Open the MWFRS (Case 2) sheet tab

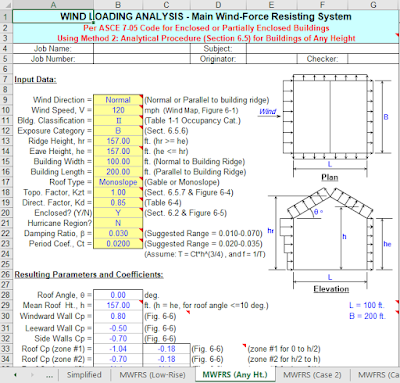click(312, 375)
